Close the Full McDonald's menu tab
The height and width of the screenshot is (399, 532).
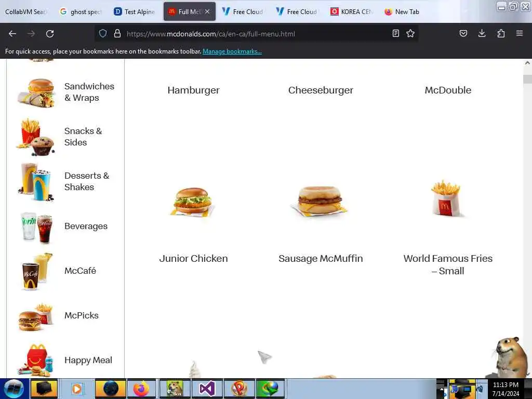(x=207, y=11)
